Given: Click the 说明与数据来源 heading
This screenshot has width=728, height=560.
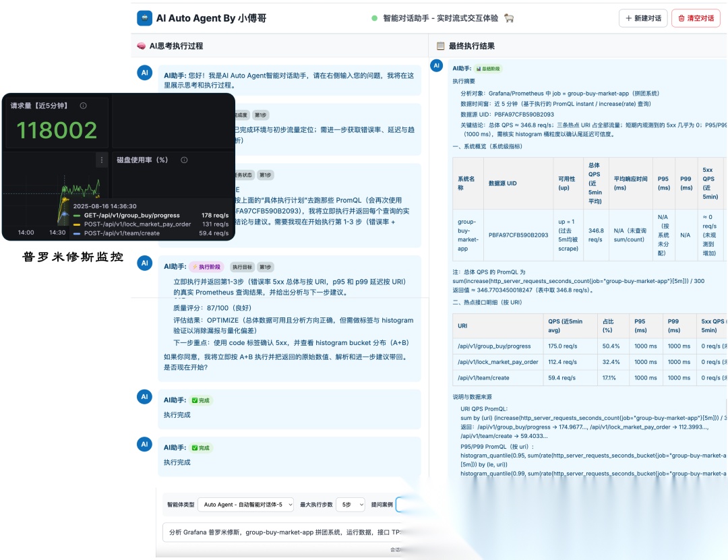Looking at the screenshot, I should coord(472,397).
